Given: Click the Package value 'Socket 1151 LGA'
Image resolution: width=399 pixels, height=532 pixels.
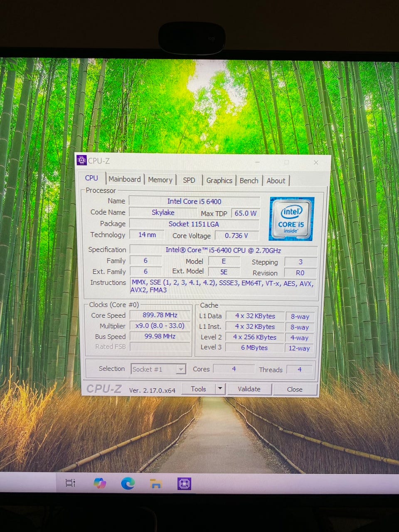Looking at the screenshot, I should (194, 224).
